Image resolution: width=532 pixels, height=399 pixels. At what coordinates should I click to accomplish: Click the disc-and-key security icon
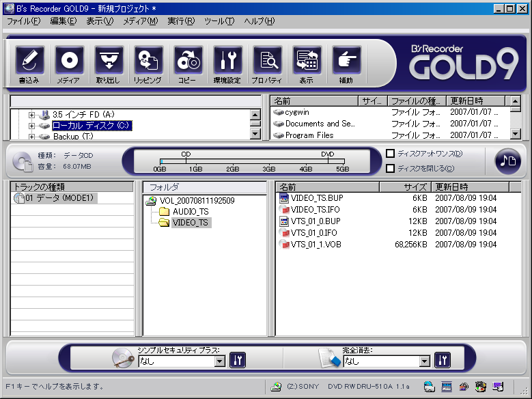pyautogui.click(x=122, y=358)
